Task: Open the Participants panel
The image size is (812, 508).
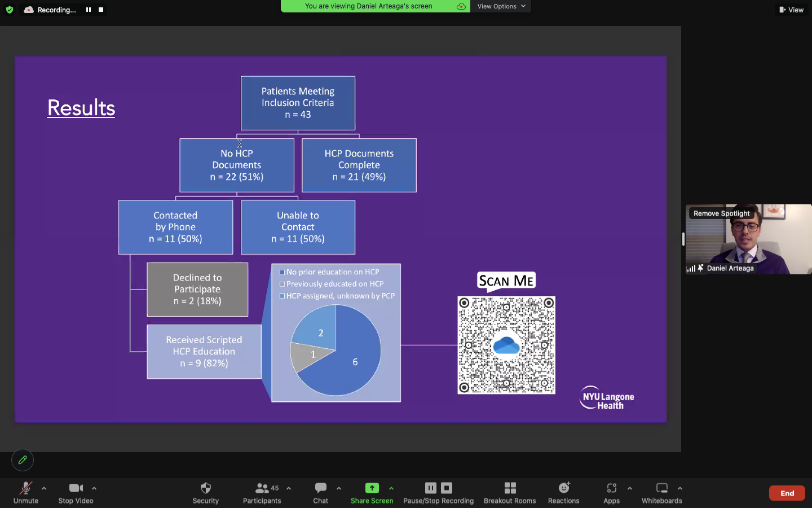Action: pos(262,493)
